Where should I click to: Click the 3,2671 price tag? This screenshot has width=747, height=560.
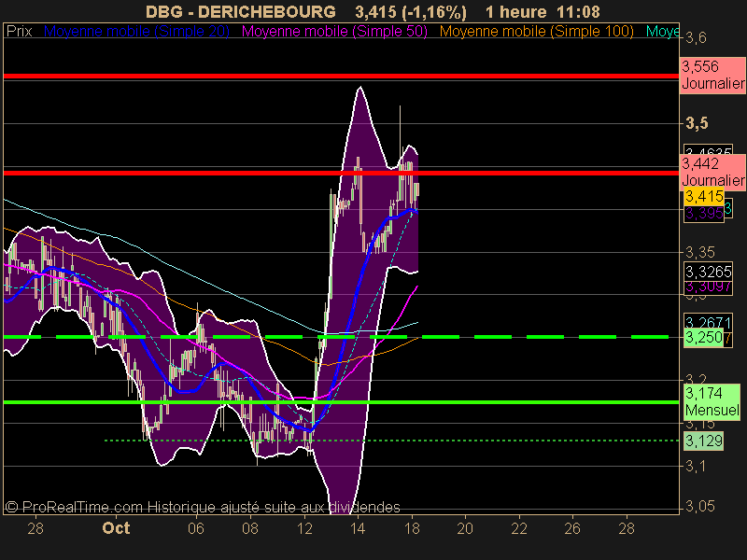click(709, 321)
